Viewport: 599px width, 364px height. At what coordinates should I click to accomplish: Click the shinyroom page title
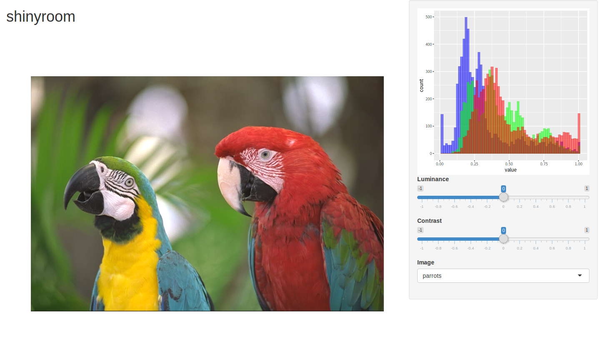click(x=41, y=17)
